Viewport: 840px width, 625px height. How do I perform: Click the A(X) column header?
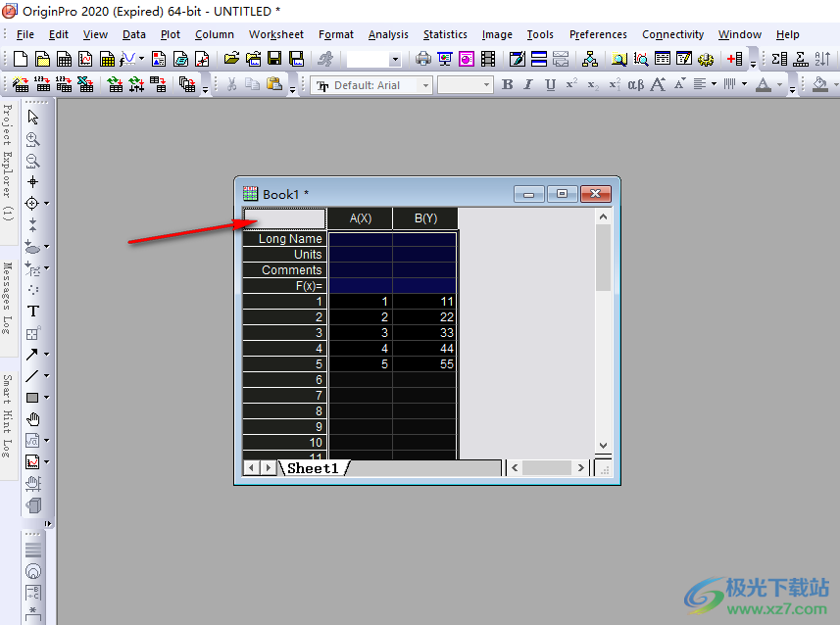(360, 218)
